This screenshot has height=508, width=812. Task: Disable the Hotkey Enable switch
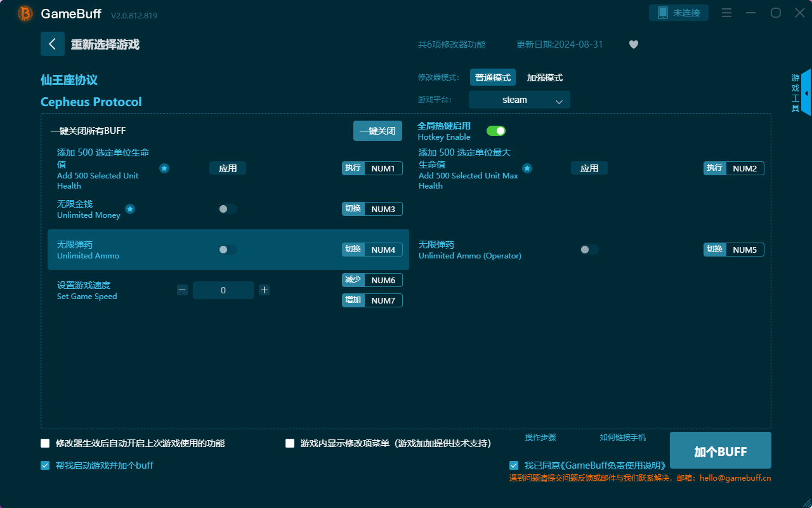[x=496, y=130]
